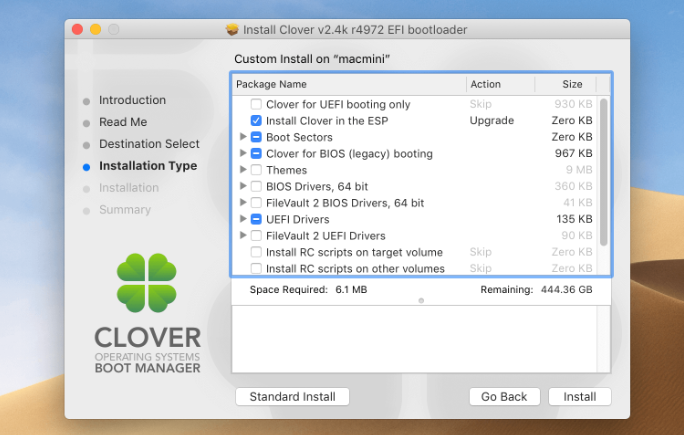The height and width of the screenshot is (435, 684).
Task: Click the Upgrade action cell
Action: click(x=492, y=120)
